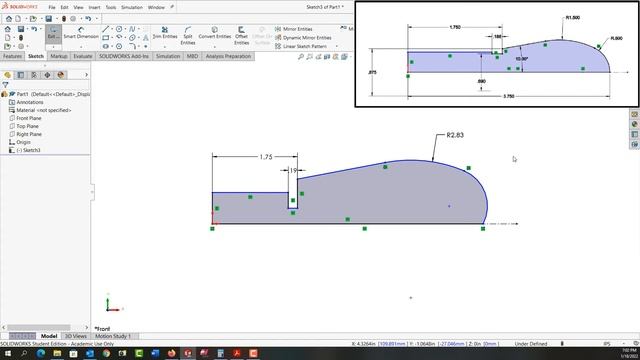Open the Exit Sketch dropdown arrow
640x360 pixels.
53,47
